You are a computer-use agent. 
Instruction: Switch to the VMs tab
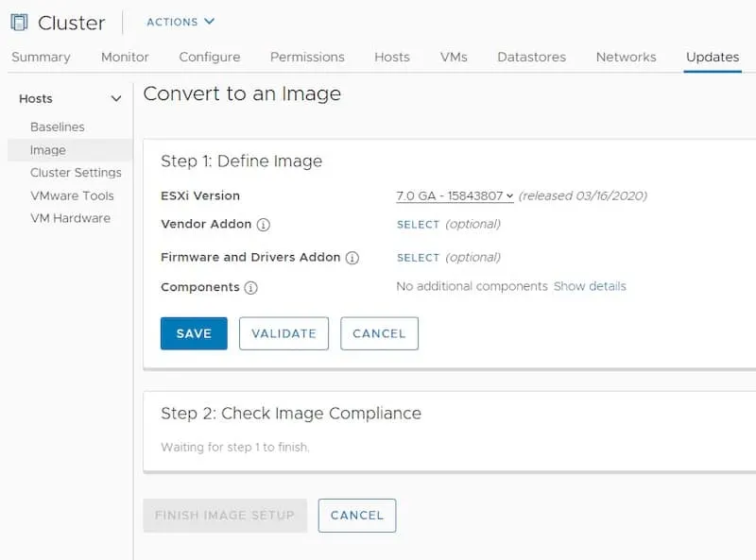[454, 57]
